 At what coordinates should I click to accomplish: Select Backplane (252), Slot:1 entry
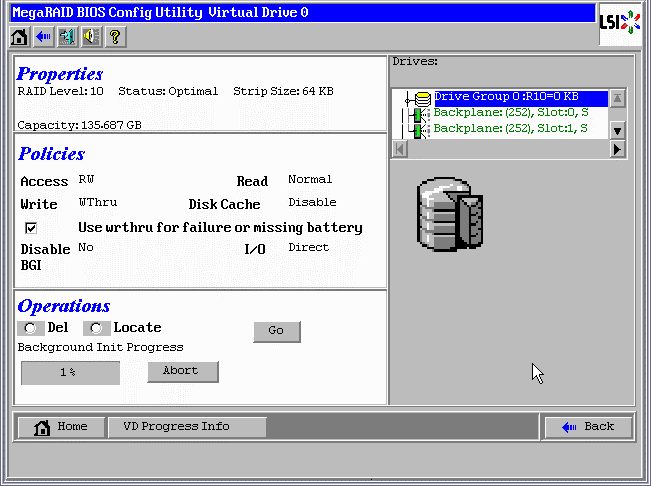tap(511, 128)
